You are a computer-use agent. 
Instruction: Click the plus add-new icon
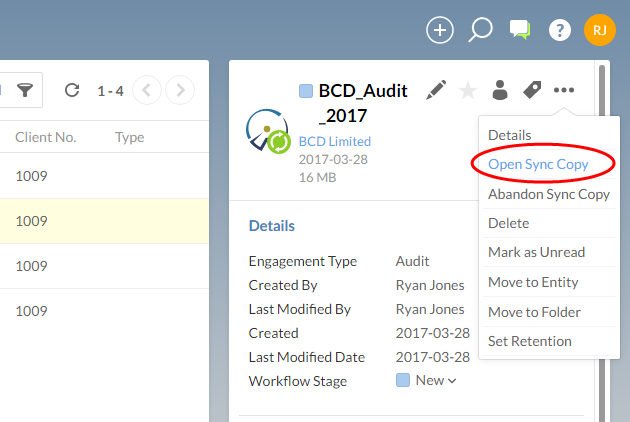click(440, 30)
